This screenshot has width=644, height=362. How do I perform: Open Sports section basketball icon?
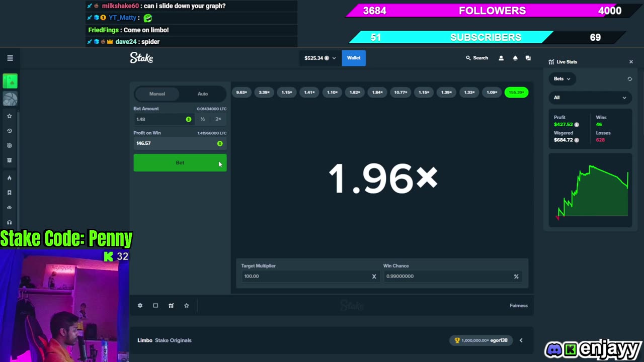click(x=10, y=99)
